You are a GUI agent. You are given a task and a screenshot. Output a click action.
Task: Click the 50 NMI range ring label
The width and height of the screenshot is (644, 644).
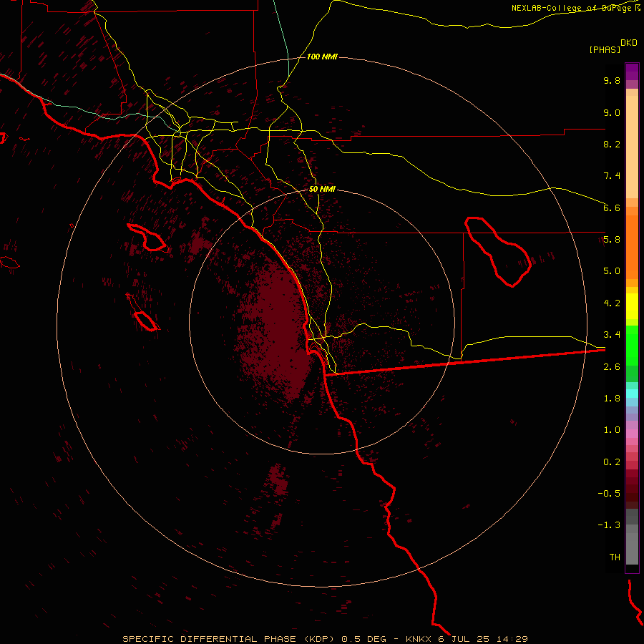pyautogui.click(x=322, y=190)
